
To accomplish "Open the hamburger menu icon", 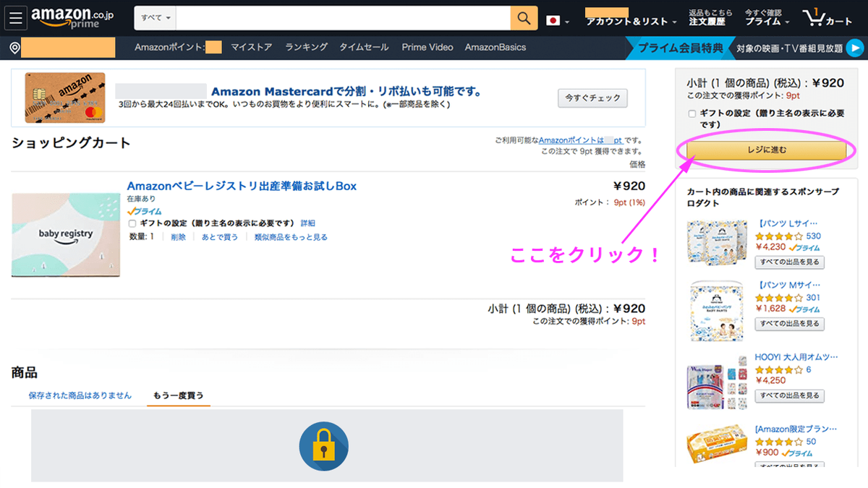I will (16, 17).
